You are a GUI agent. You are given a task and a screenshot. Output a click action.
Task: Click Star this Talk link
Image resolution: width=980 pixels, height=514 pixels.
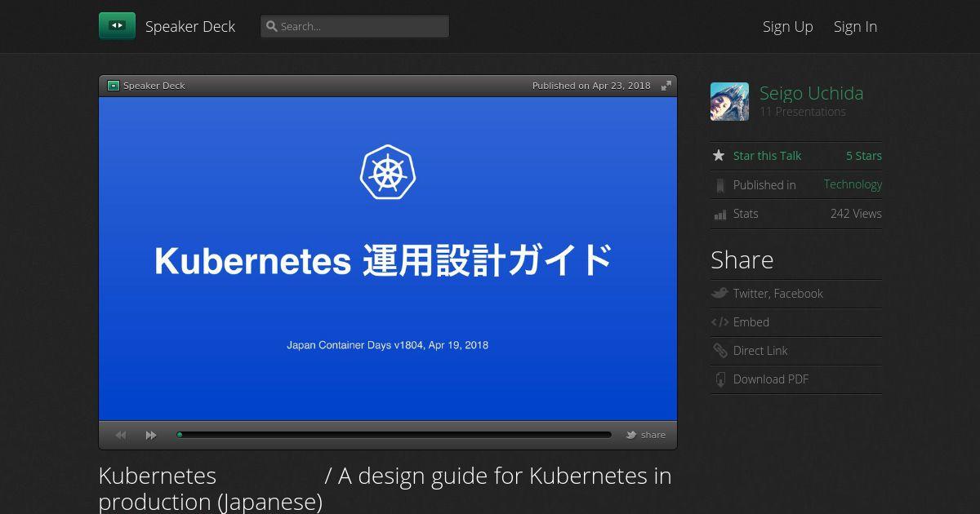[x=767, y=156]
